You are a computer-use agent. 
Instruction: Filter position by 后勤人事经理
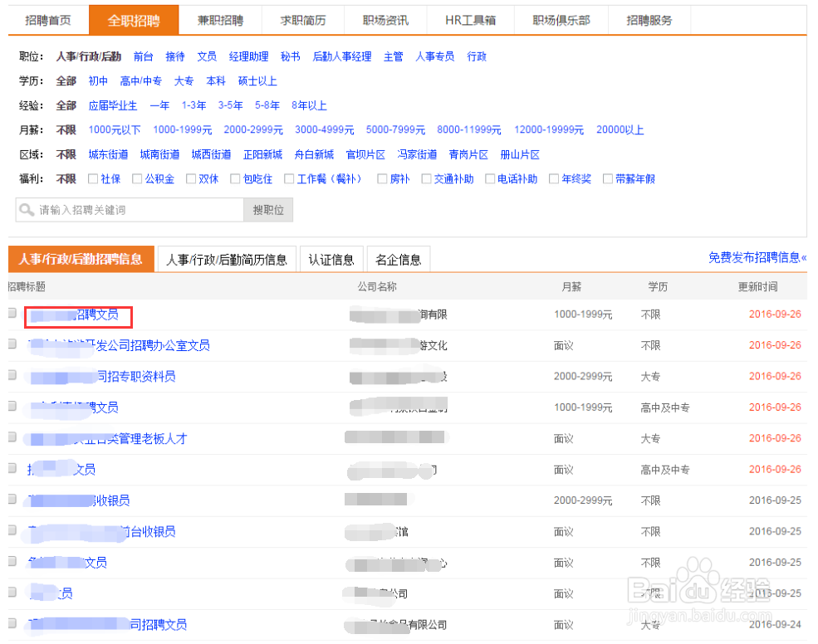click(341, 56)
